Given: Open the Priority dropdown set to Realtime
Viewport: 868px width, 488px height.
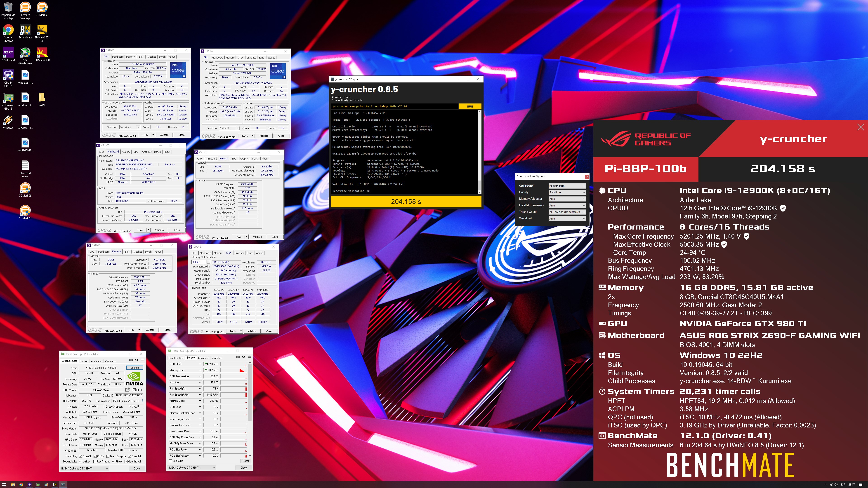Looking at the screenshot, I should tap(567, 192).
